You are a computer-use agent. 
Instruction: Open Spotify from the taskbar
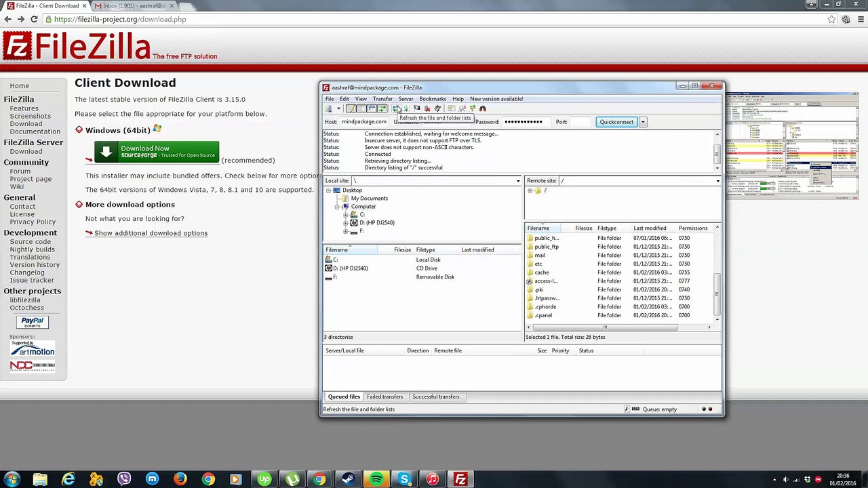(376, 479)
